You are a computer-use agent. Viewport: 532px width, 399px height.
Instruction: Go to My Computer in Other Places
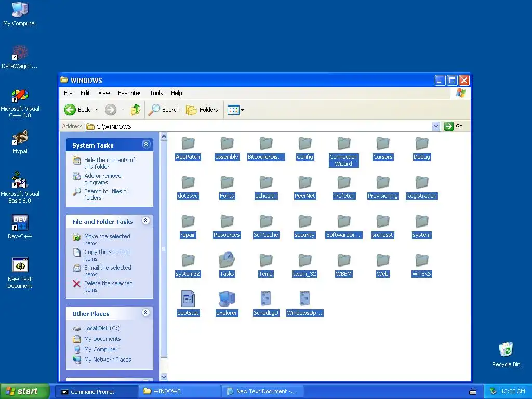pyautogui.click(x=100, y=349)
